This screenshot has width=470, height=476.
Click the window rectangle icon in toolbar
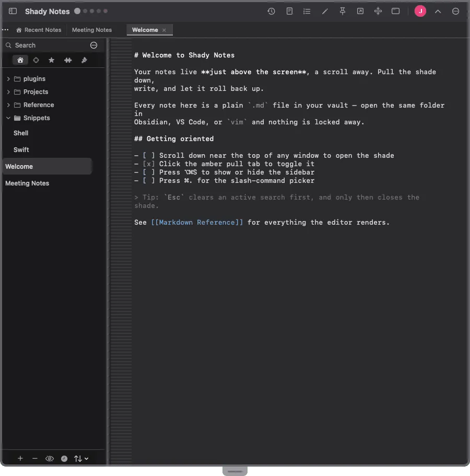tap(396, 11)
